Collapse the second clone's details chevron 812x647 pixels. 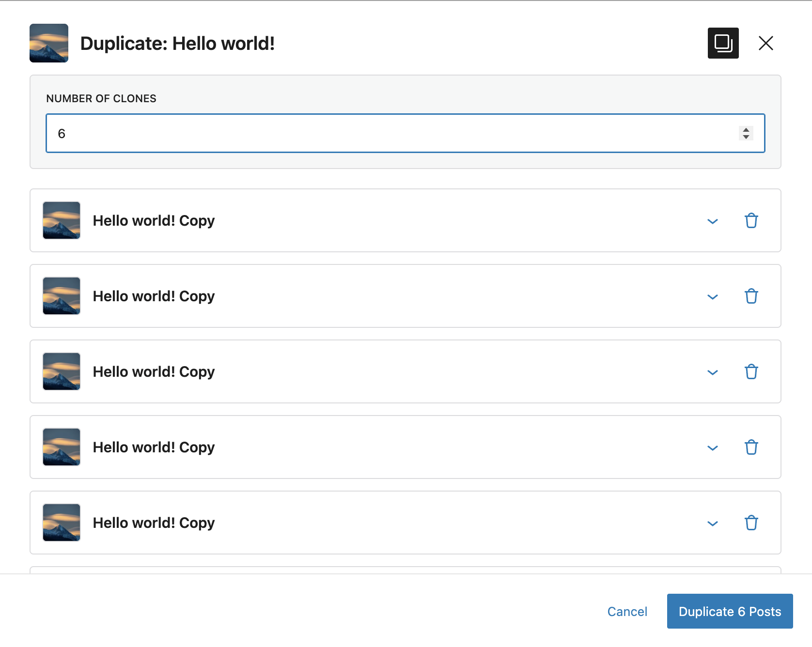point(712,297)
